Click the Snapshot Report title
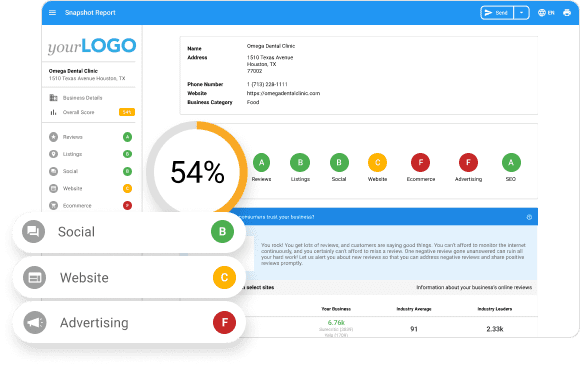 point(90,13)
